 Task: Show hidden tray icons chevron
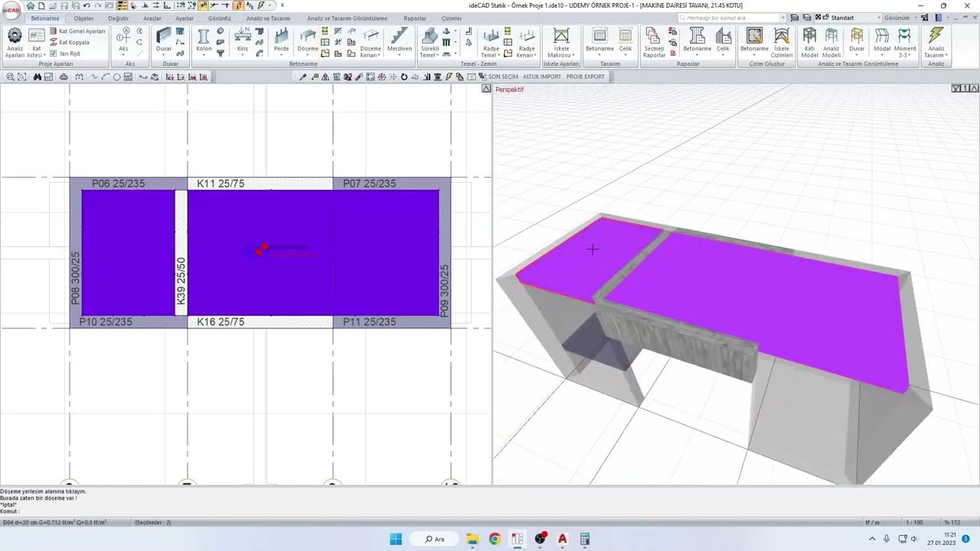tap(872, 539)
